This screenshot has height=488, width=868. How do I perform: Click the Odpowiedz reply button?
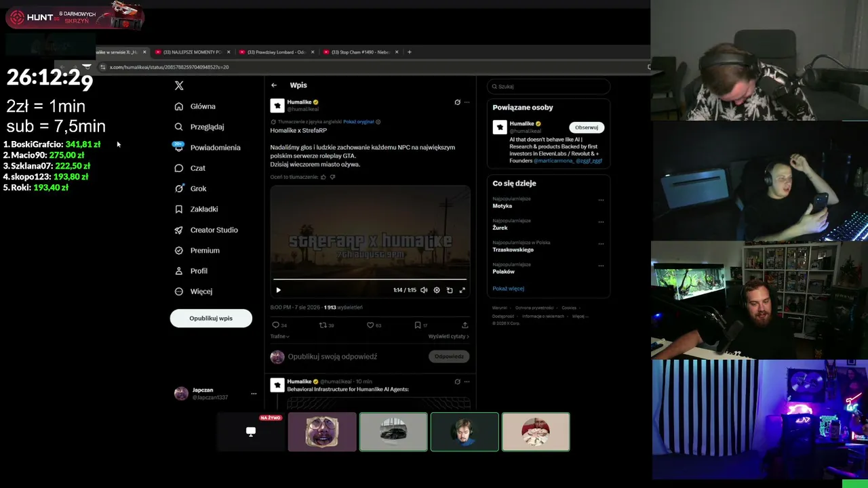(x=449, y=357)
